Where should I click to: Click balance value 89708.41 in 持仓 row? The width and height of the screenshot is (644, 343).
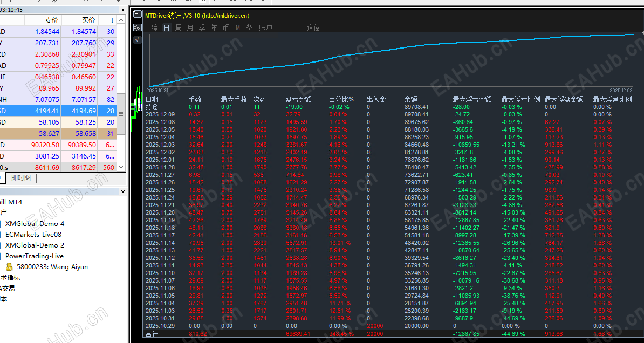pyautogui.click(x=416, y=107)
